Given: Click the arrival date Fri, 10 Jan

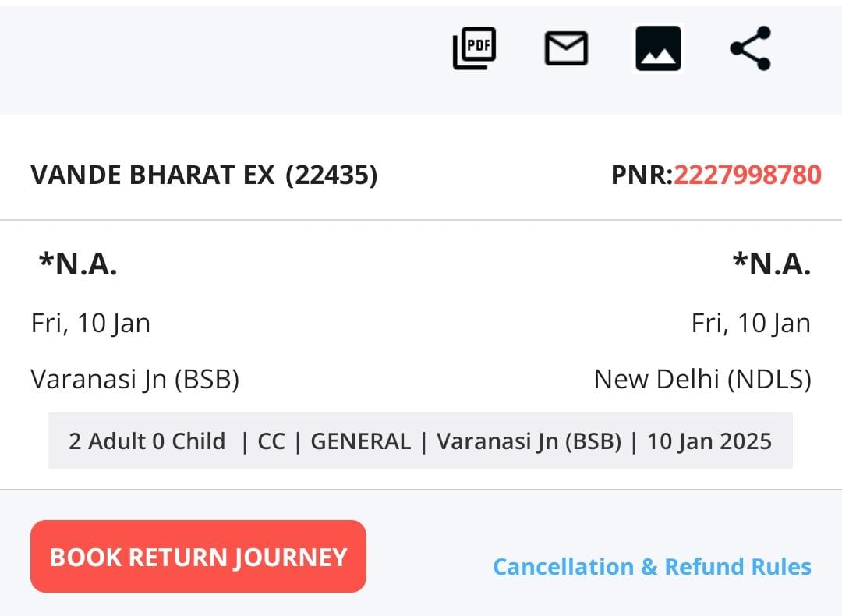Looking at the screenshot, I should tap(751, 322).
